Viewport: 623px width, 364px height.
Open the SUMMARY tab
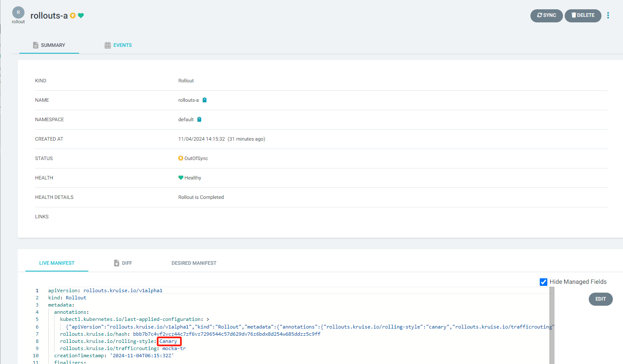pos(49,45)
